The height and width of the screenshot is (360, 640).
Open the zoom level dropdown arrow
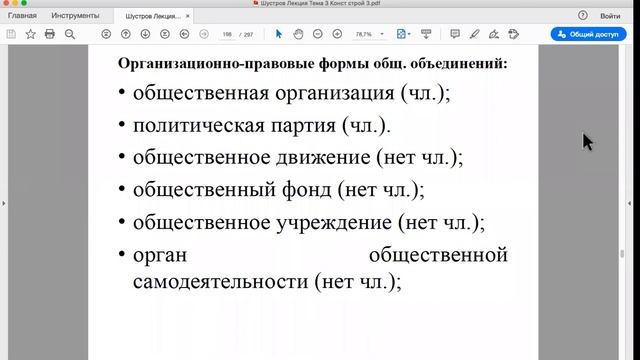[x=382, y=35]
